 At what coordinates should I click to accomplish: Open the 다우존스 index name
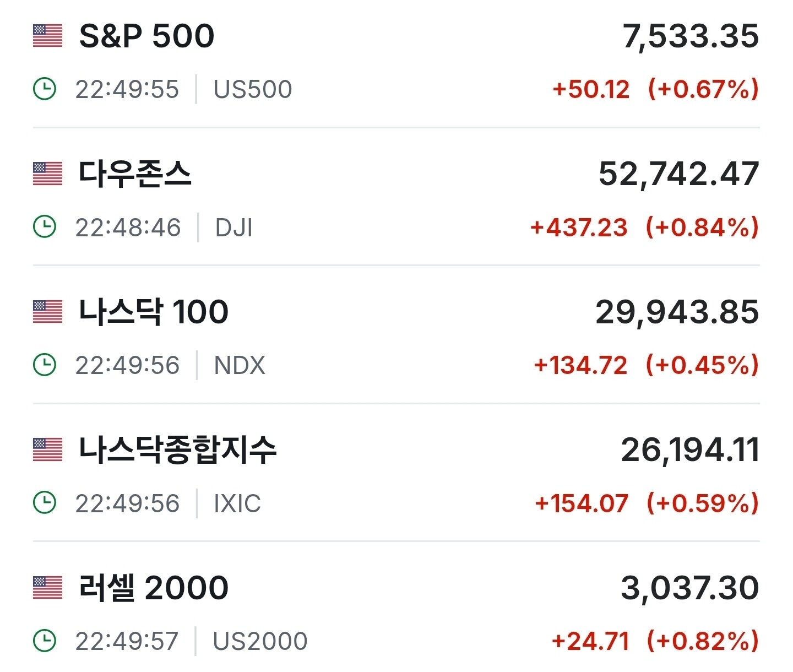(135, 174)
